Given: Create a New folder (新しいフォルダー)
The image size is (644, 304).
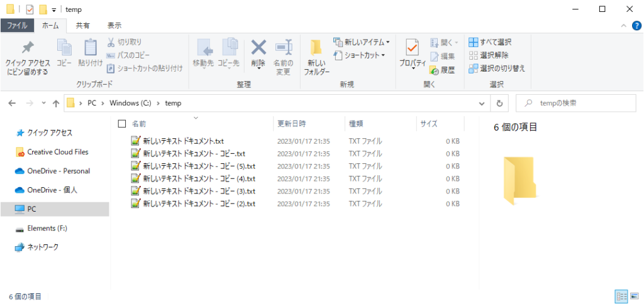Looking at the screenshot, I should pyautogui.click(x=317, y=57).
